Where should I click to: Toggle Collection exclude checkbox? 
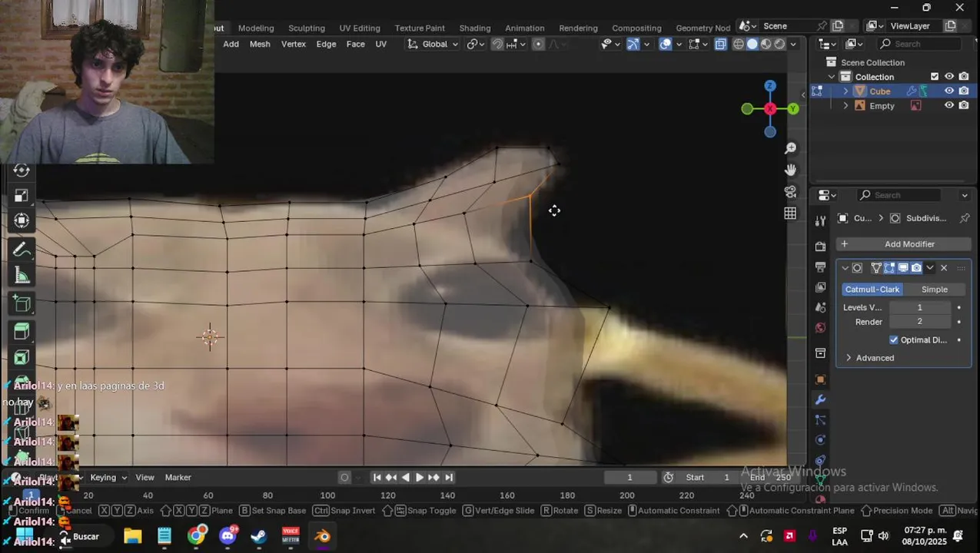[935, 77]
